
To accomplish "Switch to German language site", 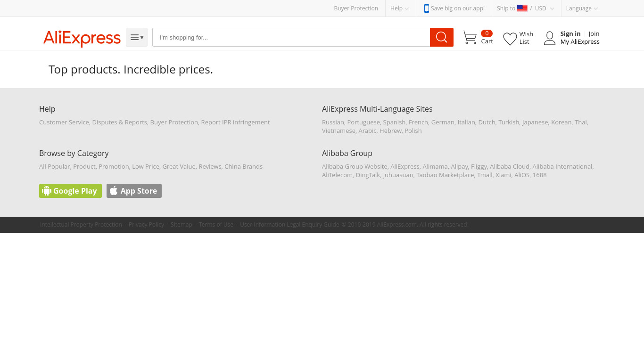I will click(443, 122).
